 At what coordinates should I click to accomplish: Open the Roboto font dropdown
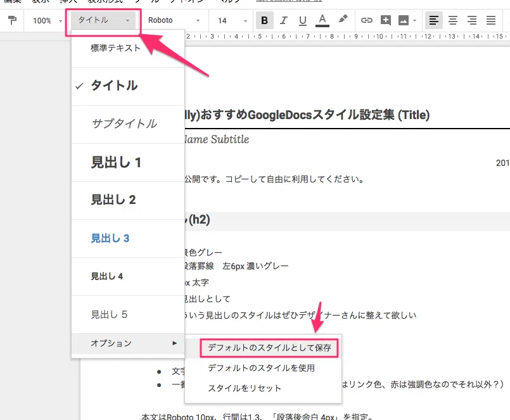[x=174, y=20]
